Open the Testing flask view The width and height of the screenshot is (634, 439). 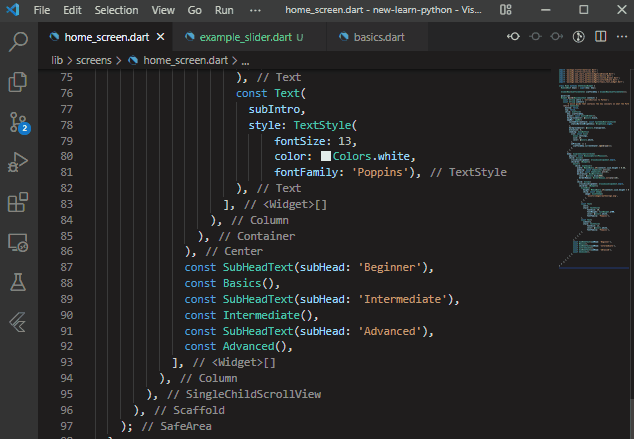[18, 283]
